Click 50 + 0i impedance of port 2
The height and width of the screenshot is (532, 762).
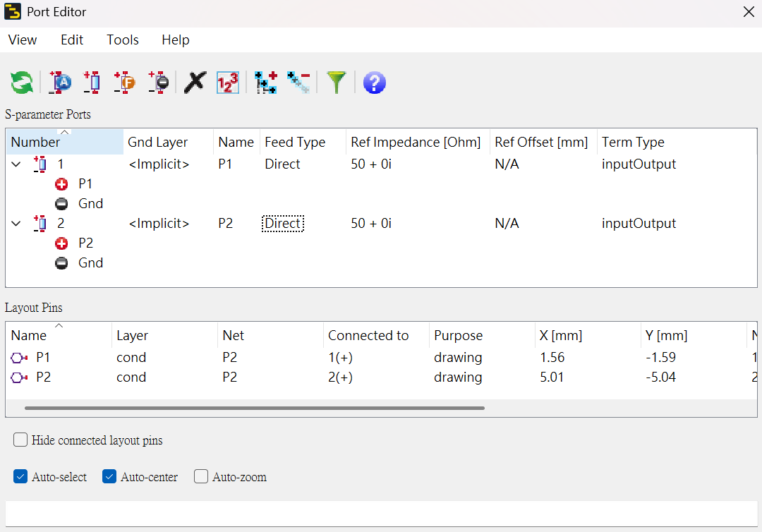tap(371, 224)
